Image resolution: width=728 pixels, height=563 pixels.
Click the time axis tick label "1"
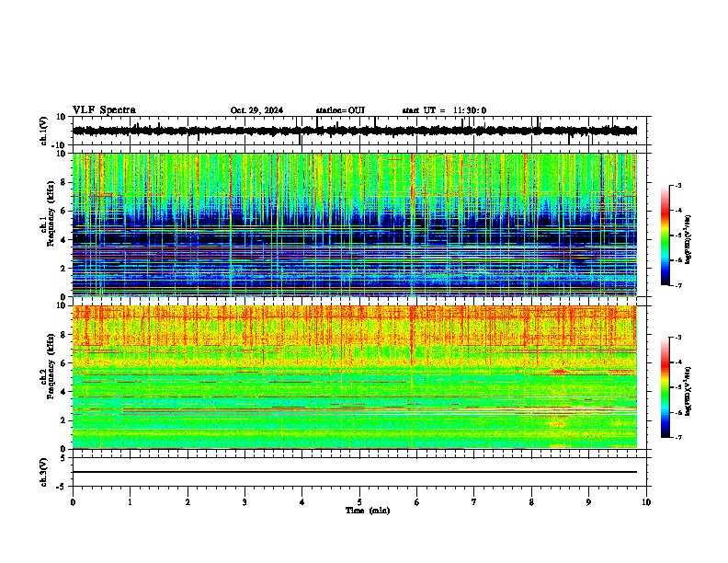[130, 502]
